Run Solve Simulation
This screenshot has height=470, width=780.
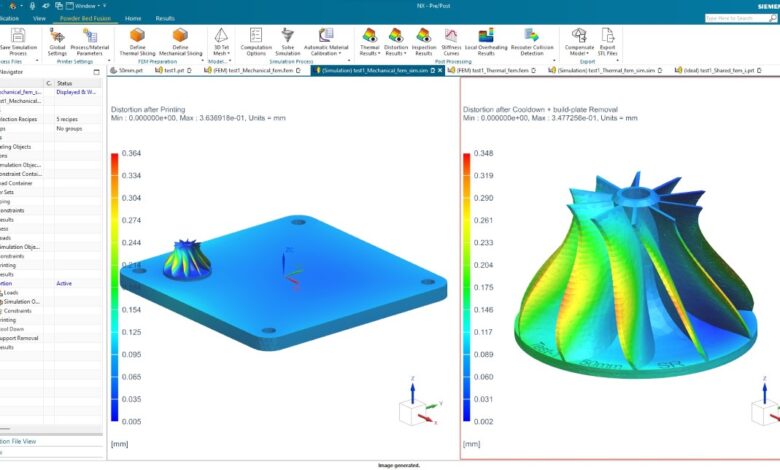tap(289, 36)
